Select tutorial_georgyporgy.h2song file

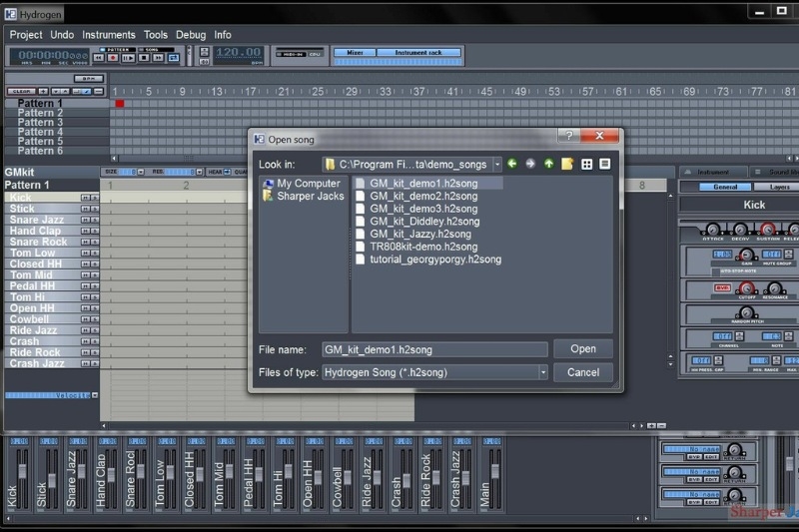pyautogui.click(x=428, y=260)
